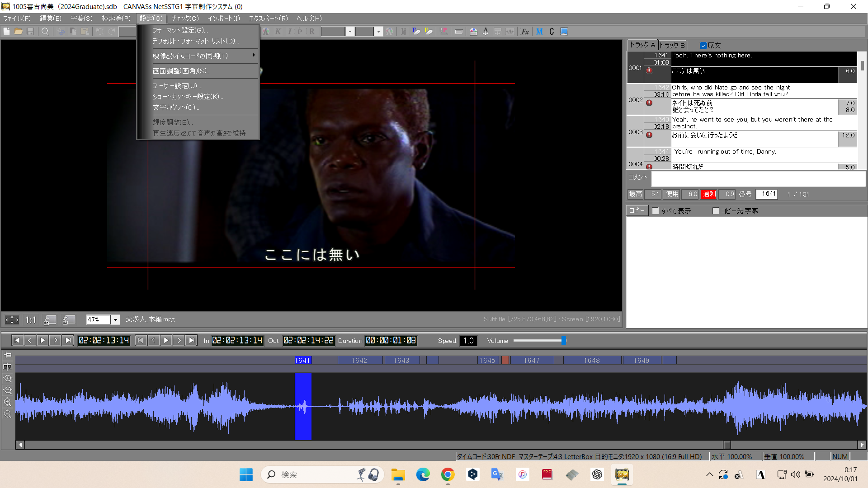Image resolution: width=868 pixels, height=488 pixels.
Task: Select timeline segment 1645
Action: 487,361
